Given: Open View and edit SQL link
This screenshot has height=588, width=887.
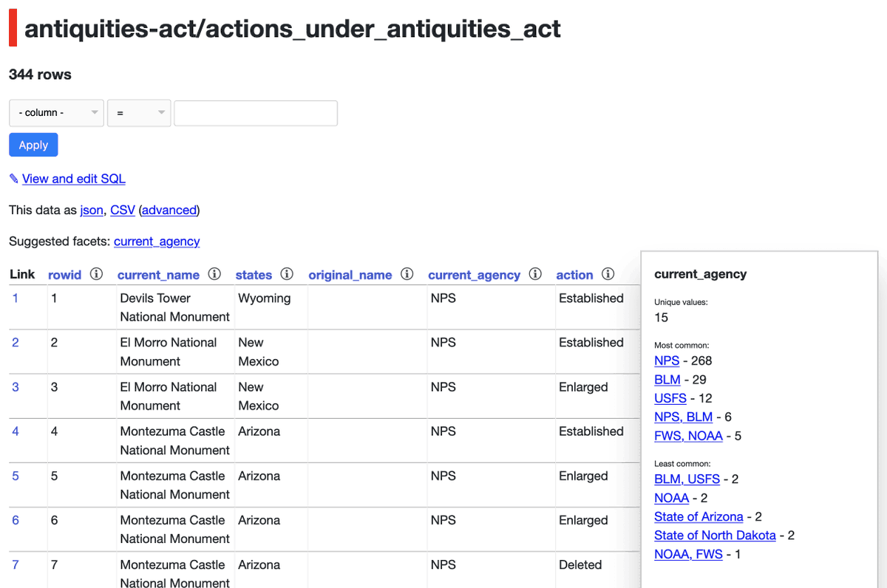Looking at the screenshot, I should click(x=74, y=179).
